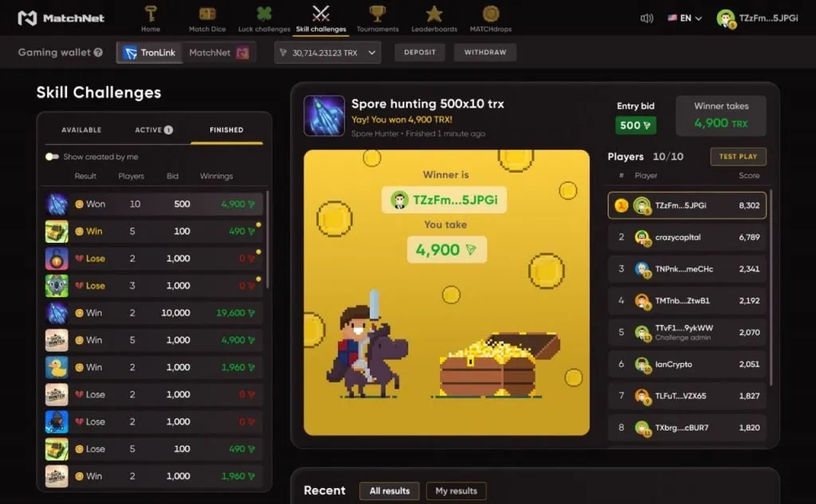Open user account TZzFm...5JPGi menu
Image resolution: width=816 pixels, height=504 pixels.
757,18
